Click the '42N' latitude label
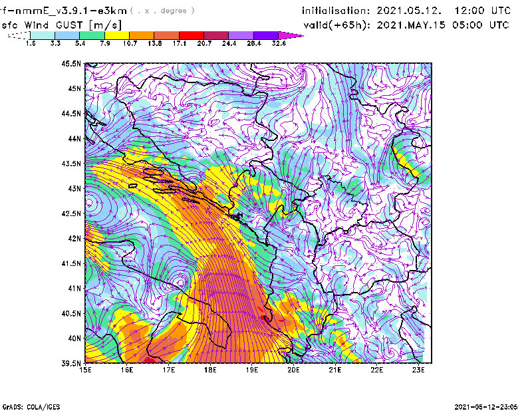This screenshot has width=532, height=411. [74, 239]
